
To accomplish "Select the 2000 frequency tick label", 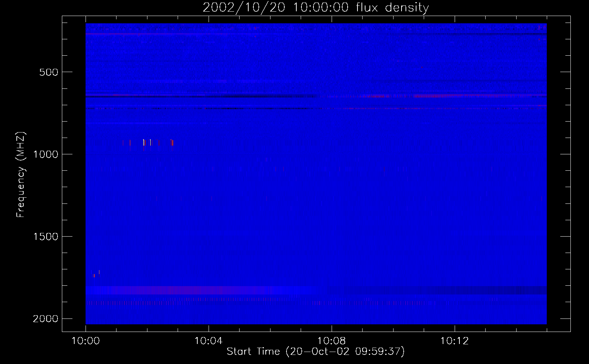I will coord(46,319).
